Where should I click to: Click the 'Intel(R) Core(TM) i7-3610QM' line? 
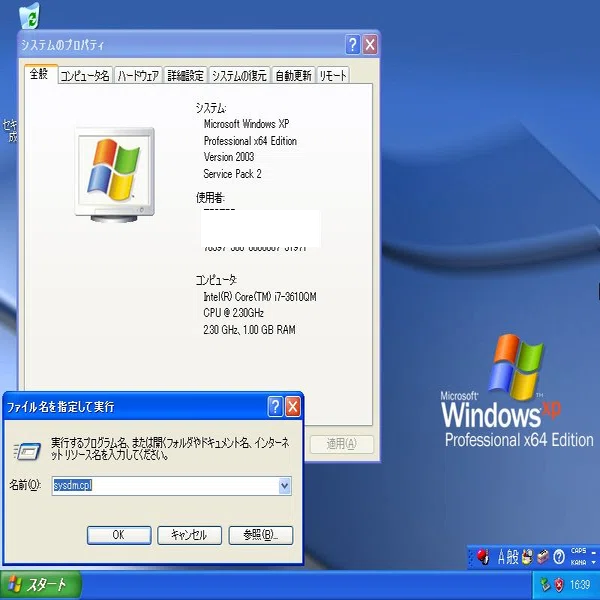(260, 297)
